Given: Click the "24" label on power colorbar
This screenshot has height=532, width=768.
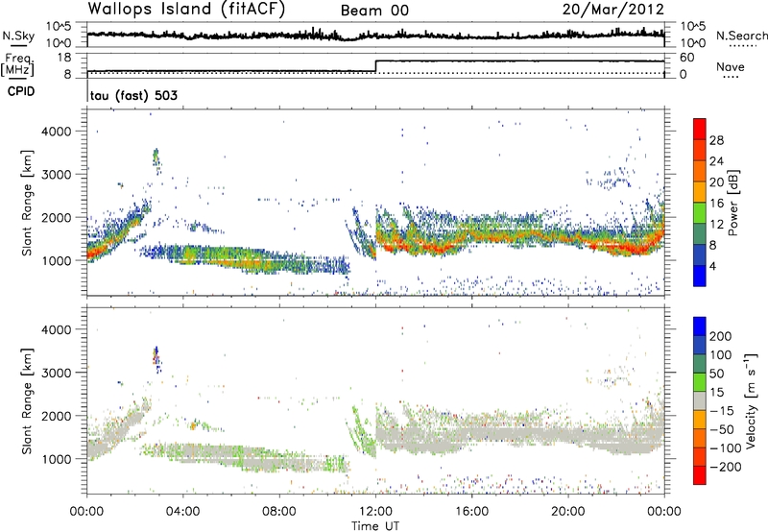Looking at the screenshot, I should pos(716,161).
